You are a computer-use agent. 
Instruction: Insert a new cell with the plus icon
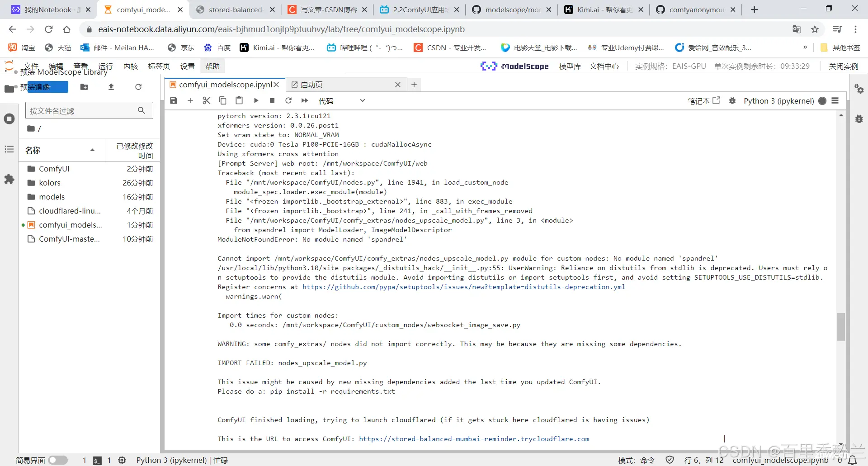[190, 100]
